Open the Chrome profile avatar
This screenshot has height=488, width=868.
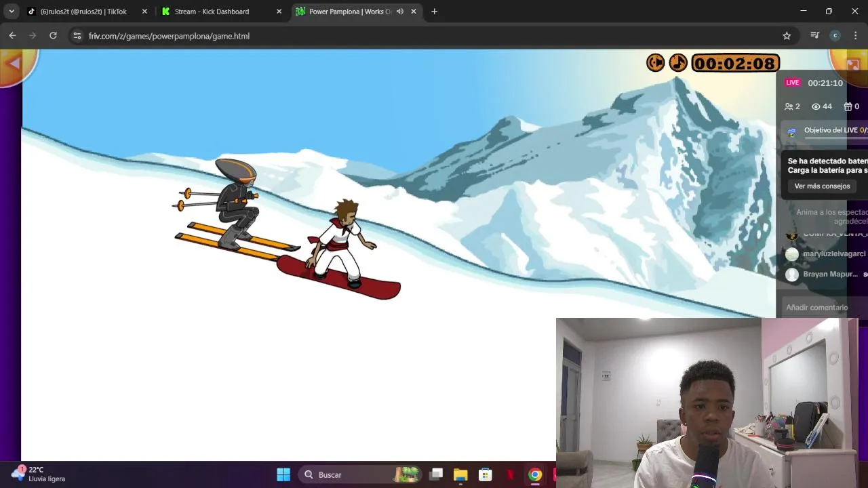[835, 35]
